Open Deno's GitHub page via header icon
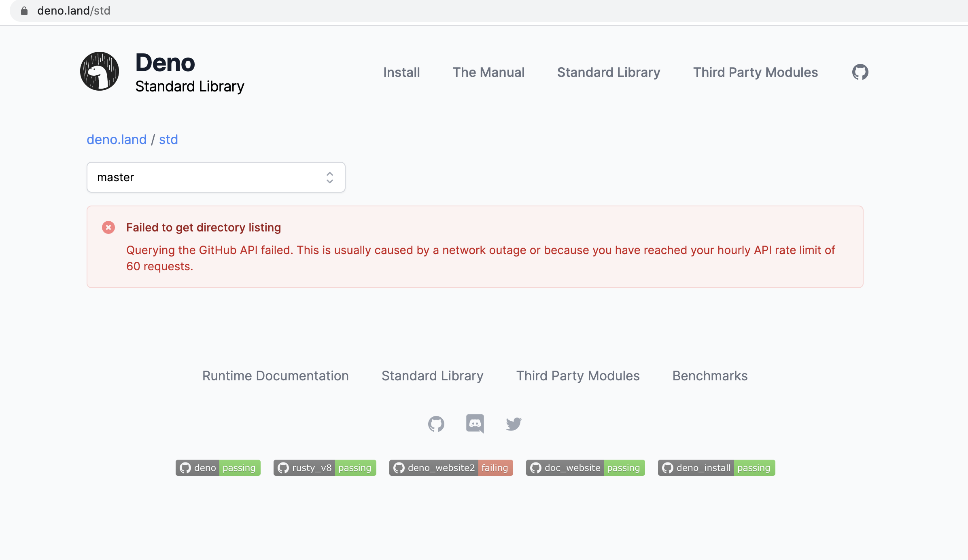This screenshot has height=560, width=968. pos(859,72)
